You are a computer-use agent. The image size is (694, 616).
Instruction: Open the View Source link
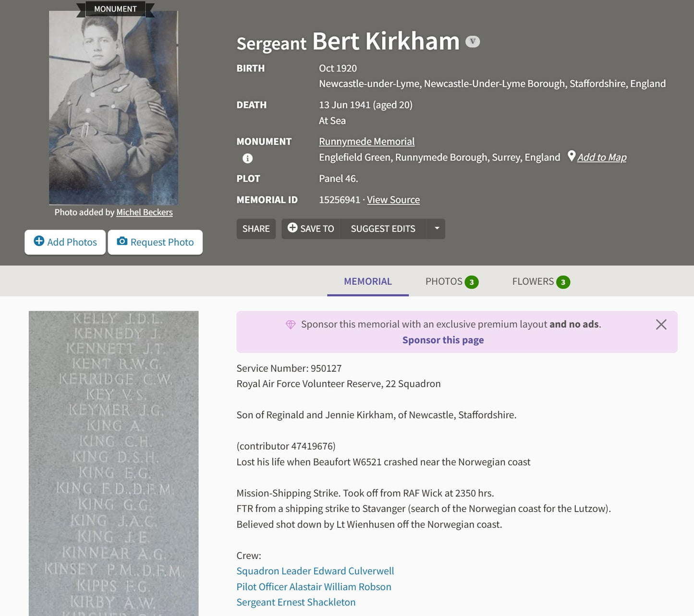pyautogui.click(x=393, y=200)
